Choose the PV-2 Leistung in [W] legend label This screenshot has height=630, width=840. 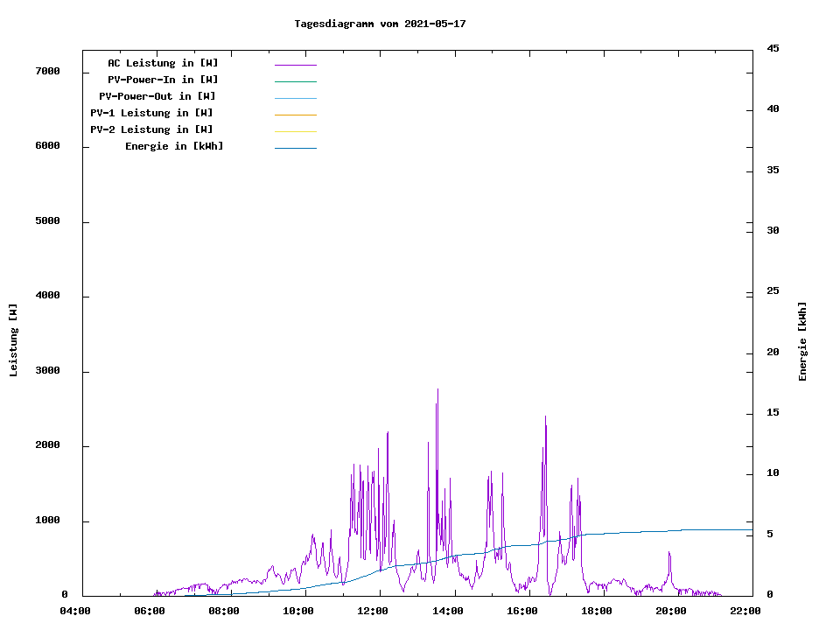151,129
